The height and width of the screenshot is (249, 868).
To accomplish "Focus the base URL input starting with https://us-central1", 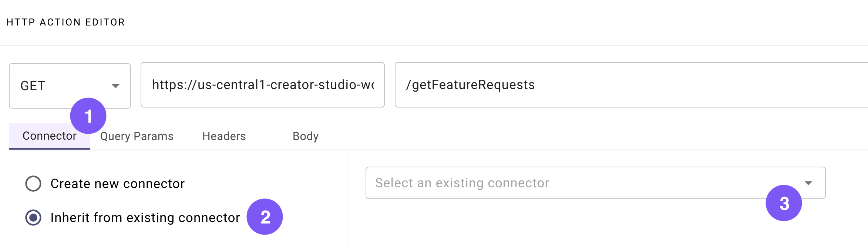I will point(262,85).
